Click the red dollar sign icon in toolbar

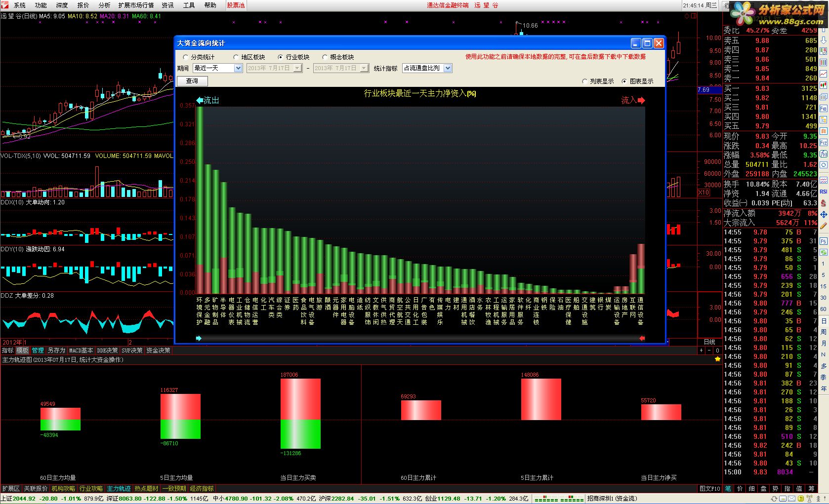[x=824, y=203]
